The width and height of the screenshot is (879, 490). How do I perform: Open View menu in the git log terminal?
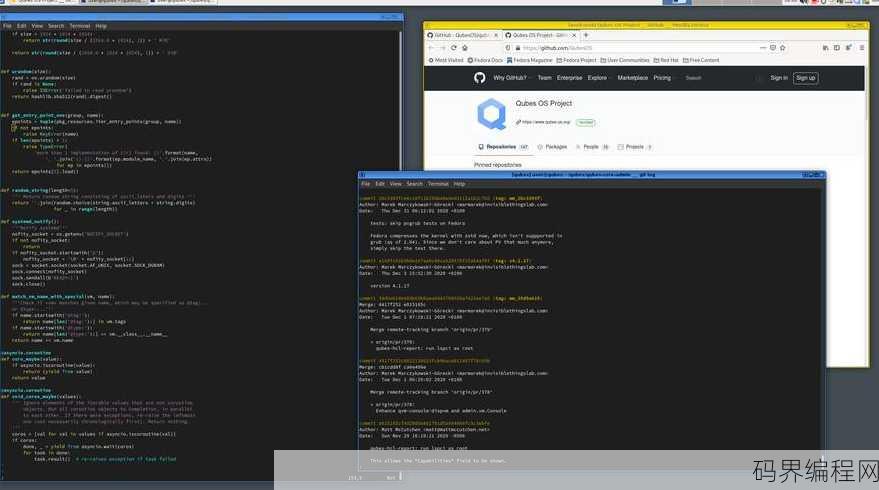(x=395, y=184)
